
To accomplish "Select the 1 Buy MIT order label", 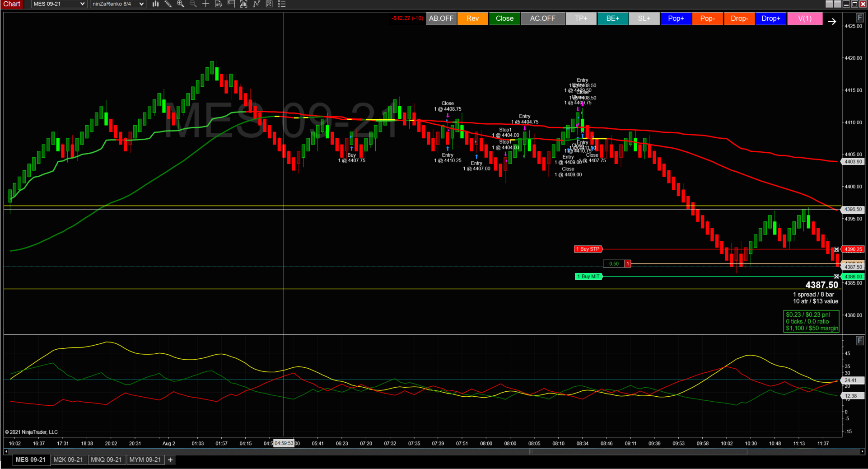I will tap(588, 277).
